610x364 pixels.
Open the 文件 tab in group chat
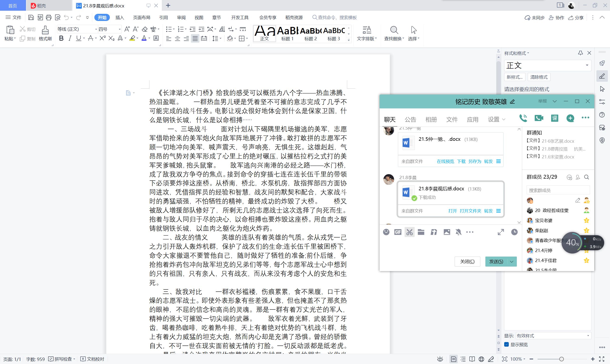point(452,119)
